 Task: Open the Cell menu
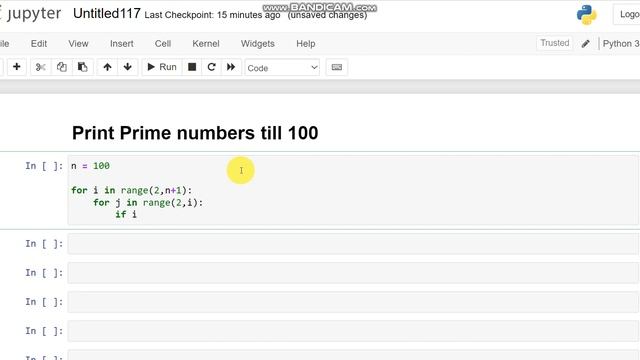pos(162,44)
